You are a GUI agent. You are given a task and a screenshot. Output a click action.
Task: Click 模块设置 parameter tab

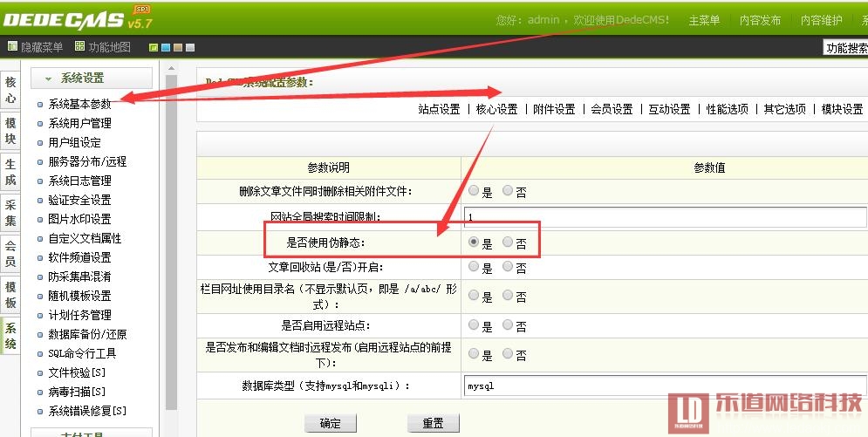842,110
